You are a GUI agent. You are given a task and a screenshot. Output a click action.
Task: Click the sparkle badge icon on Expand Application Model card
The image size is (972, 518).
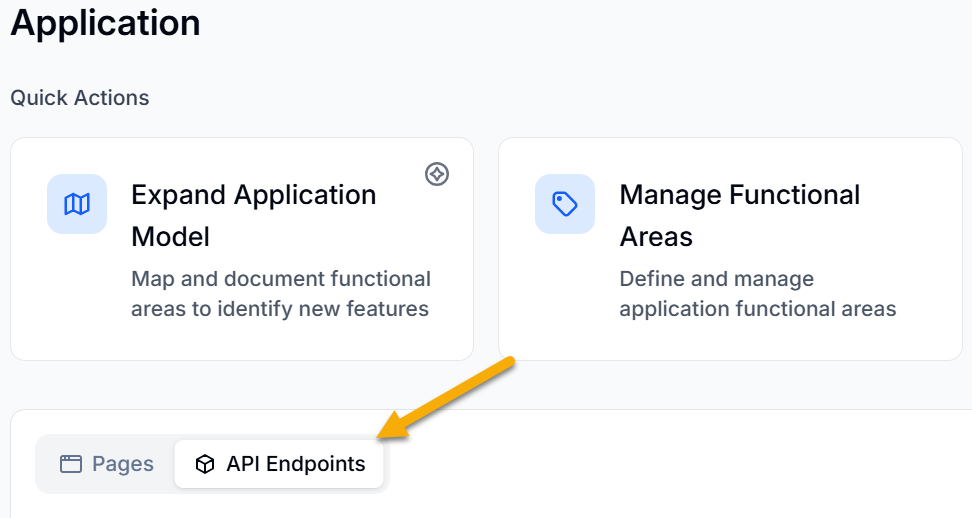point(437,174)
